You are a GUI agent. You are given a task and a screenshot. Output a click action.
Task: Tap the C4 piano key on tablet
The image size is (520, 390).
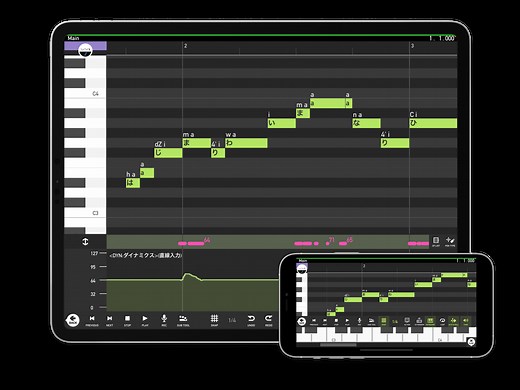point(85,94)
